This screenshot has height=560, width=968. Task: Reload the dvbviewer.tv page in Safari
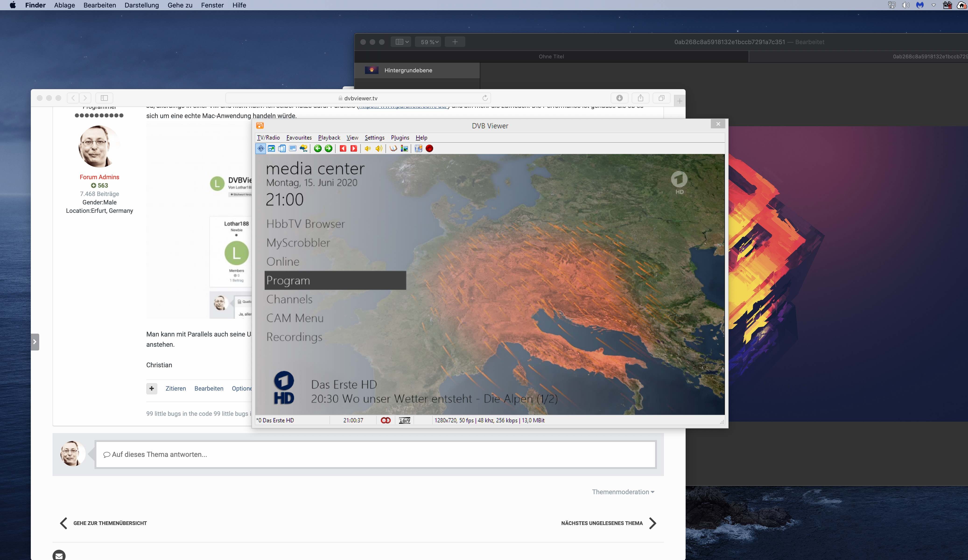point(485,98)
